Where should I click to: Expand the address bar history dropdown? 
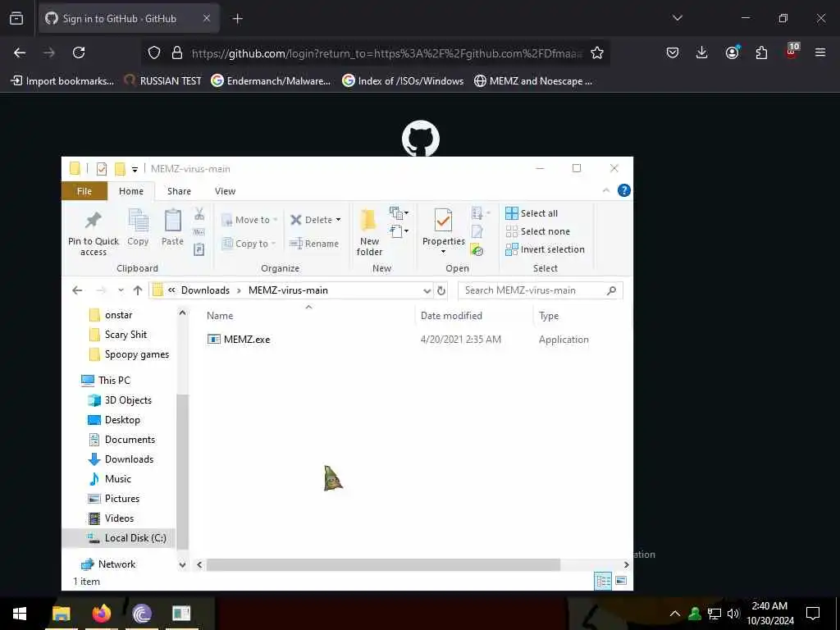click(427, 290)
